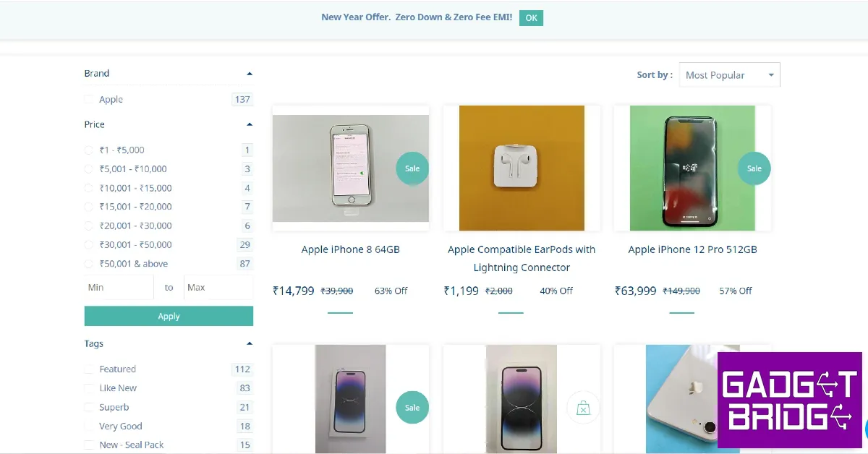Screen dimensions: 868x454
Task: Click the Sale badge on iPhone 12 Pro
Action: 754,168
